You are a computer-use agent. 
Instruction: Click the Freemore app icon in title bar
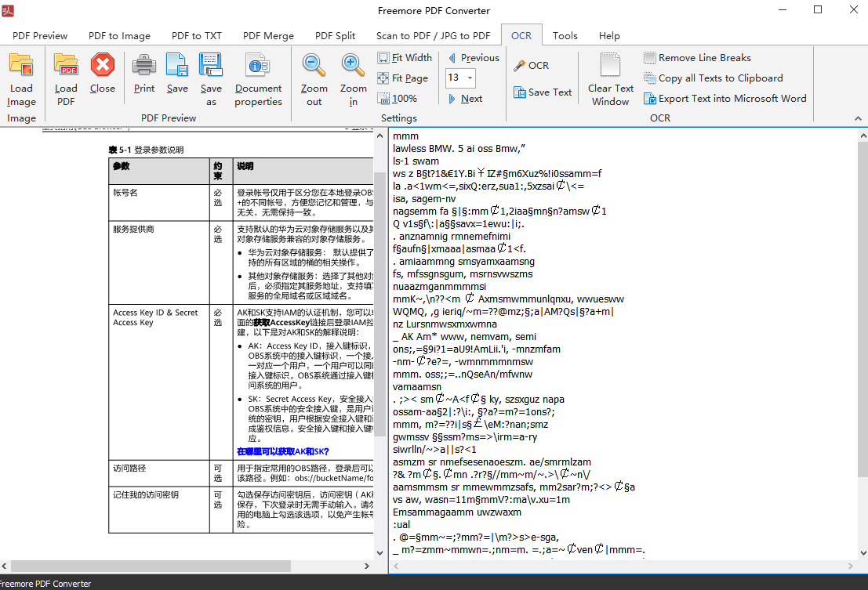[8, 10]
